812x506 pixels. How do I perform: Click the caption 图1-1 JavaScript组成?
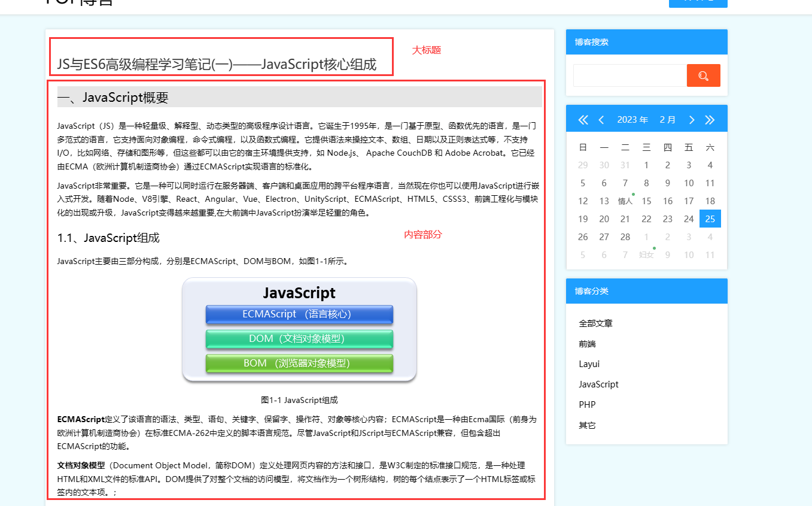point(299,400)
